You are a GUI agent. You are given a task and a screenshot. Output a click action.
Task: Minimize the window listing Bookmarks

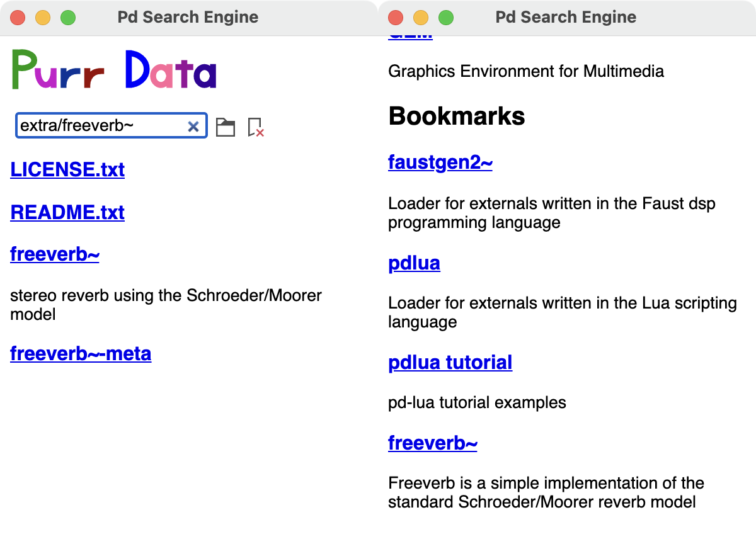[x=421, y=18]
